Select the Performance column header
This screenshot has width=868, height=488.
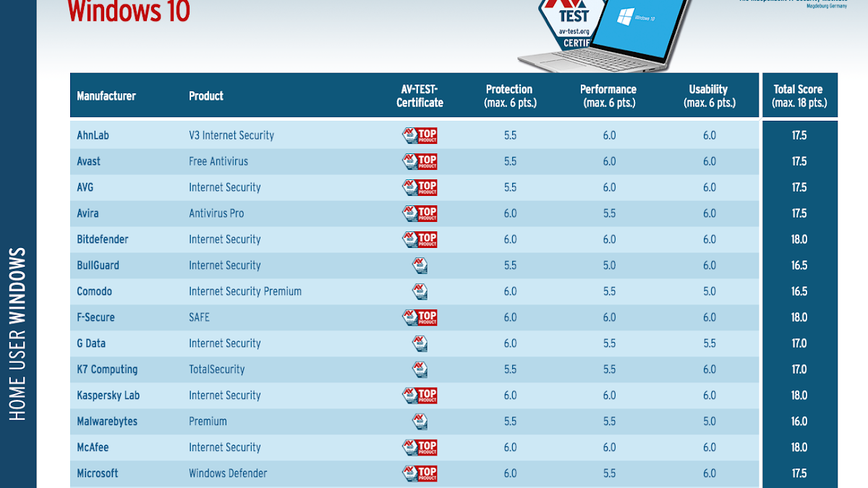point(609,95)
